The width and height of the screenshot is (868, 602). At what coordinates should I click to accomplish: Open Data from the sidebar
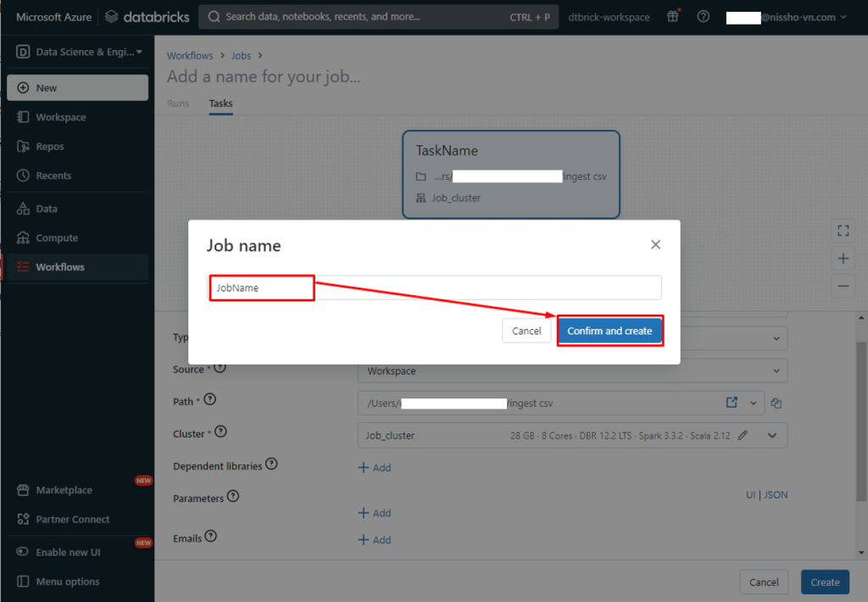pyautogui.click(x=77, y=209)
